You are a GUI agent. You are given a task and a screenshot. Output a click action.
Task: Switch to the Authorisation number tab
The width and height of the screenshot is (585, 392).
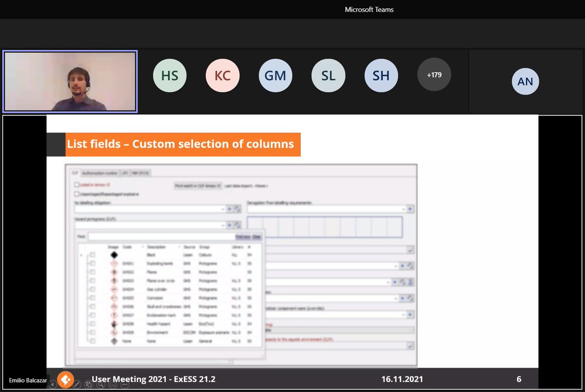[x=100, y=173]
